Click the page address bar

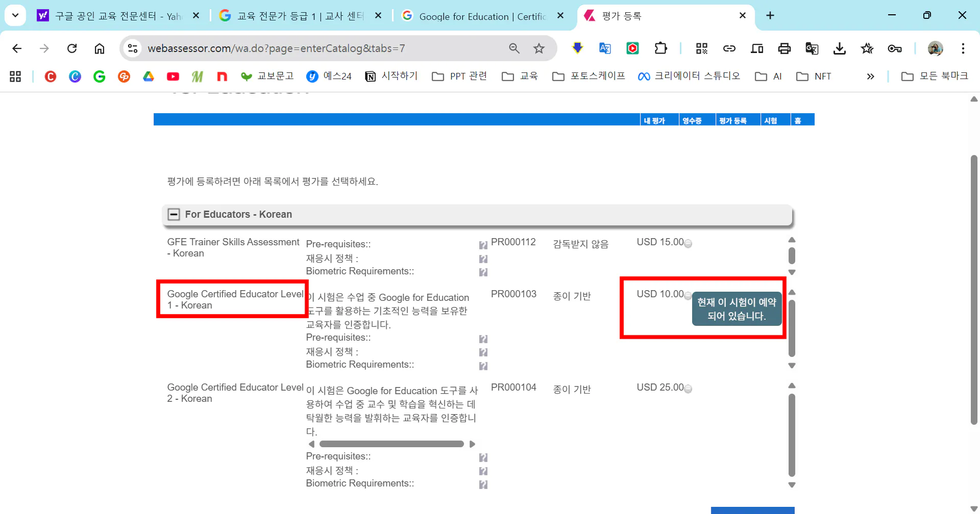(306, 48)
